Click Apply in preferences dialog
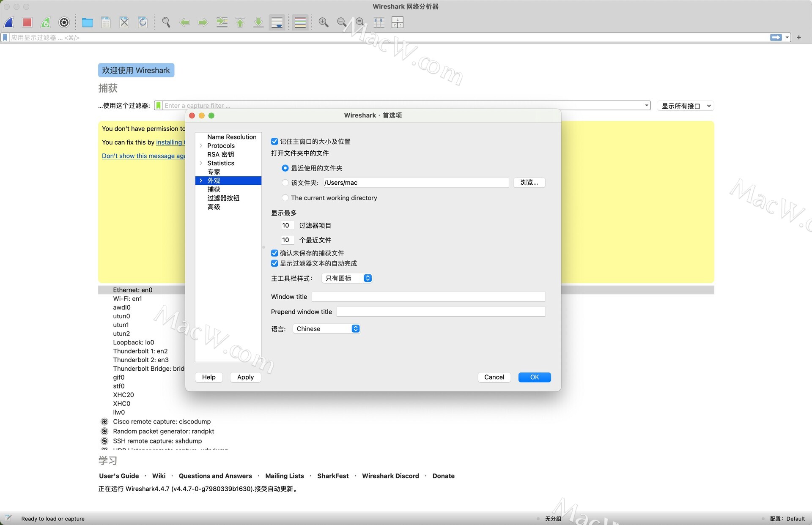The width and height of the screenshot is (812, 525). click(x=245, y=377)
